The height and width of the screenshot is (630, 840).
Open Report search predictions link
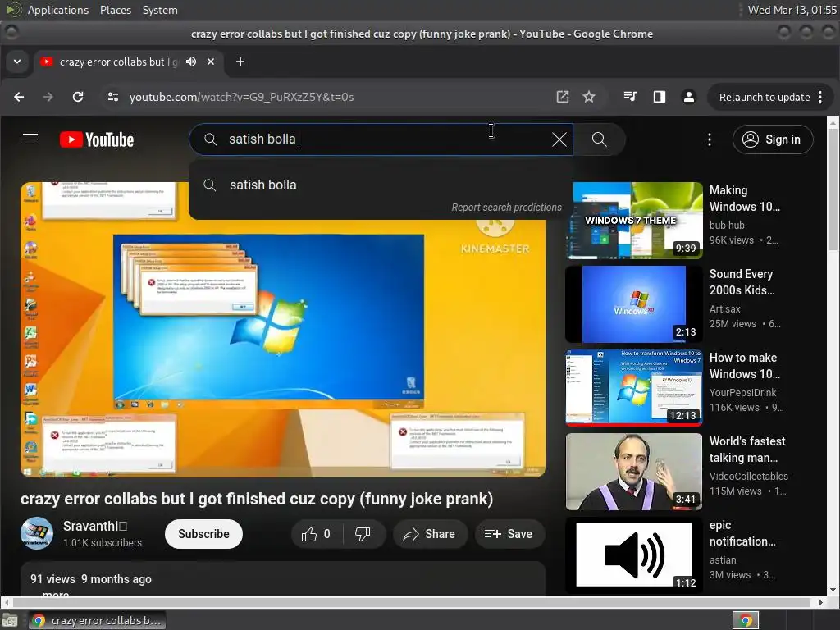tap(506, 208)
